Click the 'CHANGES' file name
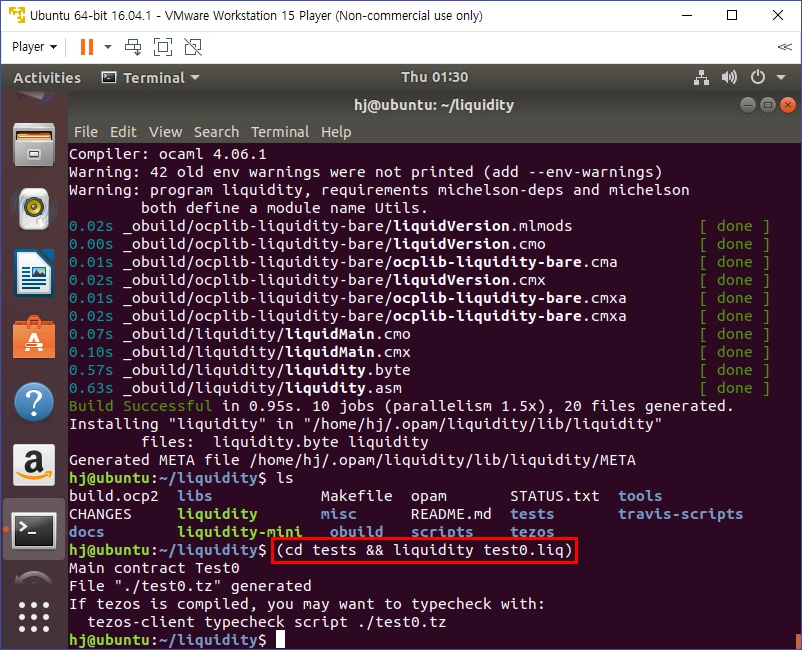This screenshot has width=802, height=650. pyautogui.click(x=100, y=514)
